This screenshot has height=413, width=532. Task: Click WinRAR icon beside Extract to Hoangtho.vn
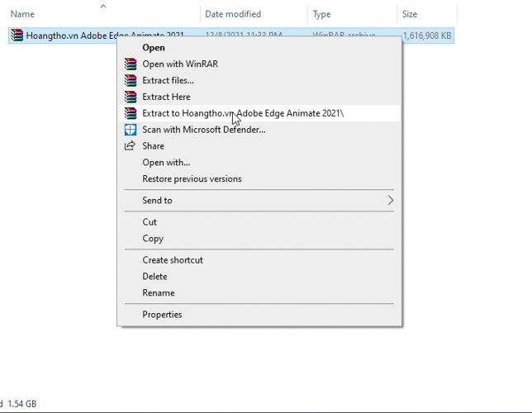click(131, 113)
